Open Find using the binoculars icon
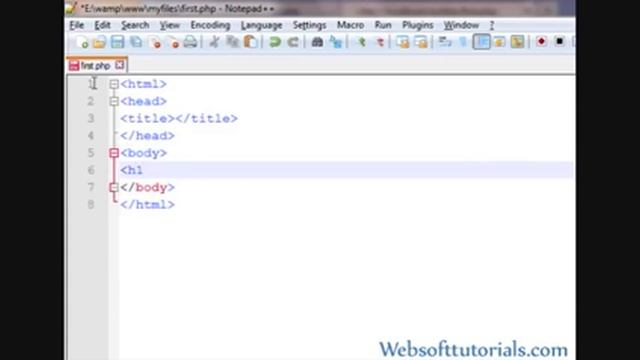This screenshot has width=640, height=360. click(x=317, y=42)
